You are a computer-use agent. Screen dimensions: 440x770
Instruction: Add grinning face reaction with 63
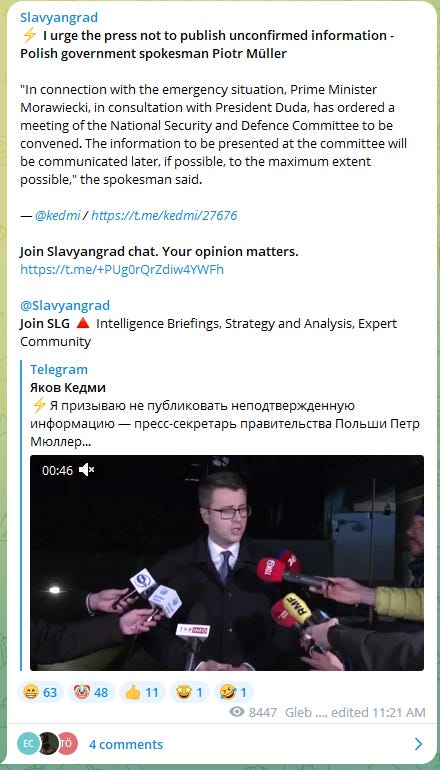(x=40, y=692)
